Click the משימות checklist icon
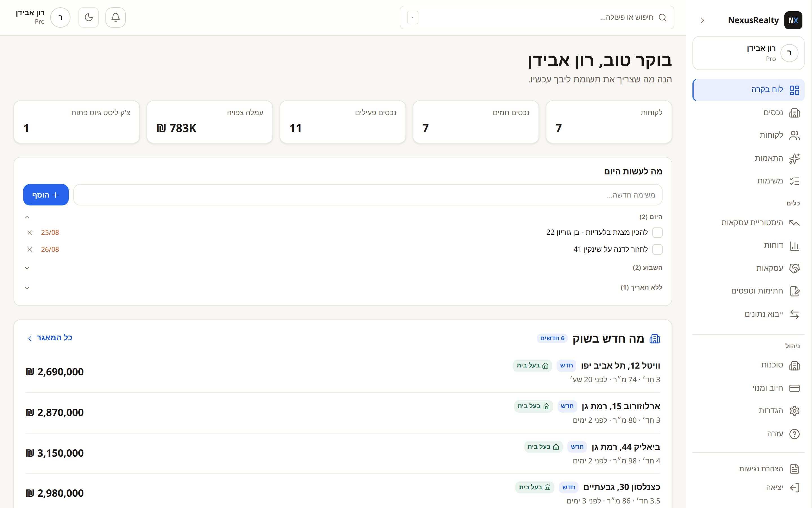812x508 pixels. tap(794, 181)
